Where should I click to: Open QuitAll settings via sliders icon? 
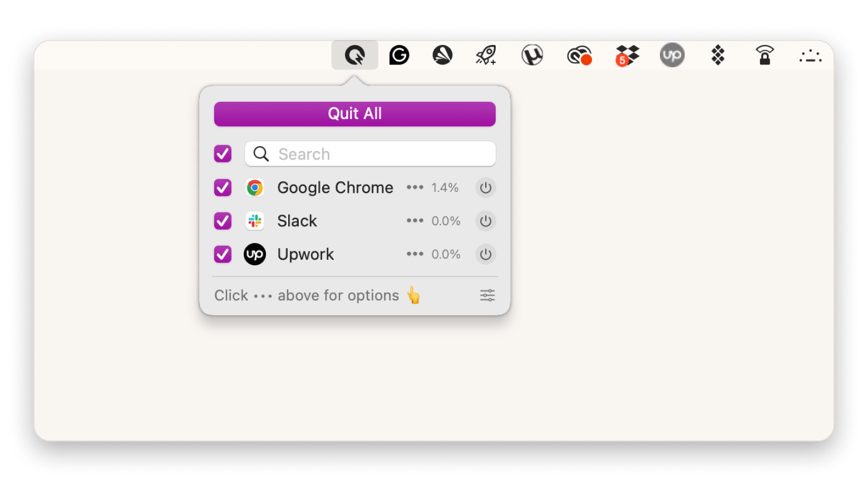pos(486,295)
